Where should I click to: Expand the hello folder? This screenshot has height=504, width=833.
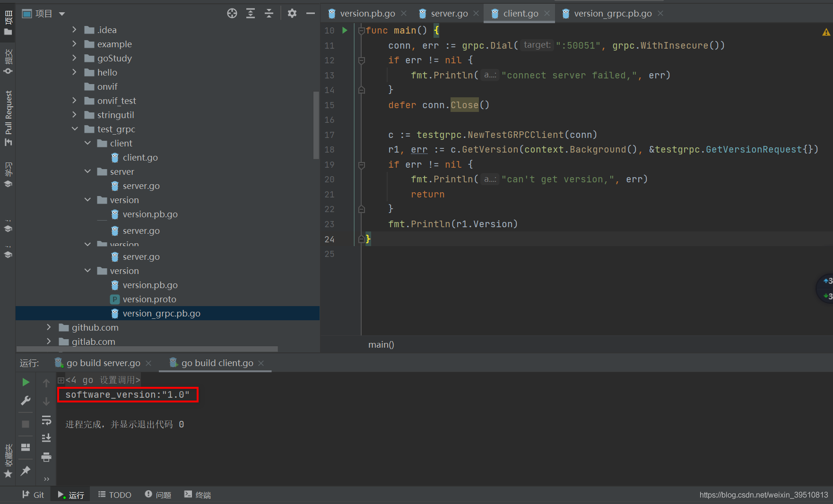(x=74, y=72)
